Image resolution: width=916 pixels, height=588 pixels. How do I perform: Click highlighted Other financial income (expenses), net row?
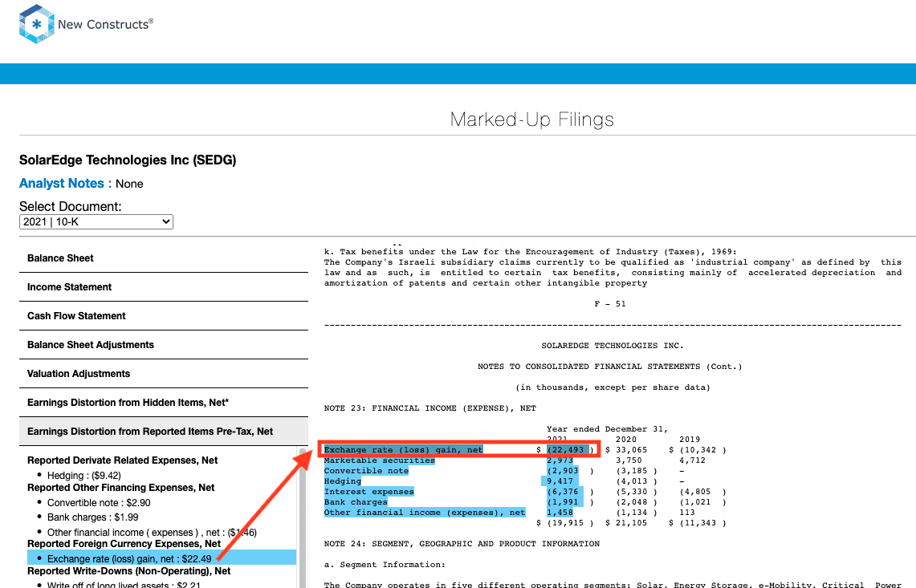click(425, 513)
